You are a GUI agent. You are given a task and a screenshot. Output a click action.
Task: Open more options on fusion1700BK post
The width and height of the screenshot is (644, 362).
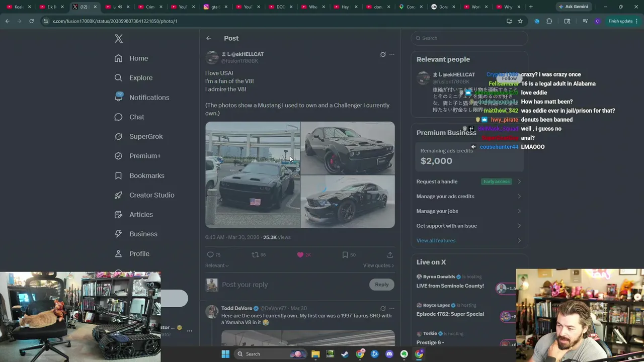[392, 54]
